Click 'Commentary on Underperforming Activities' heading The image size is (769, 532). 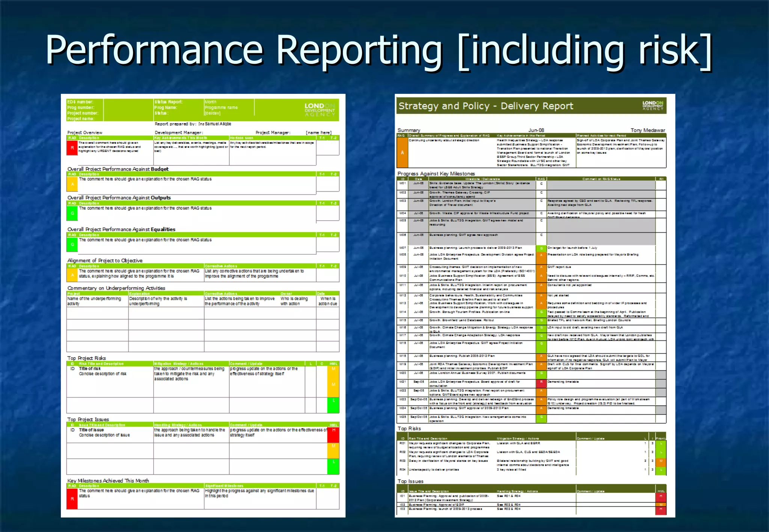click(116, 288)
